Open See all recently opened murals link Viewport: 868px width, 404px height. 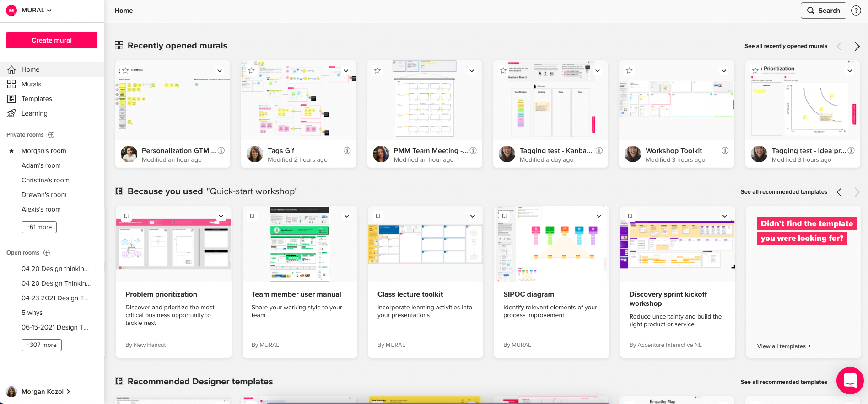click(x=786, y=46)
